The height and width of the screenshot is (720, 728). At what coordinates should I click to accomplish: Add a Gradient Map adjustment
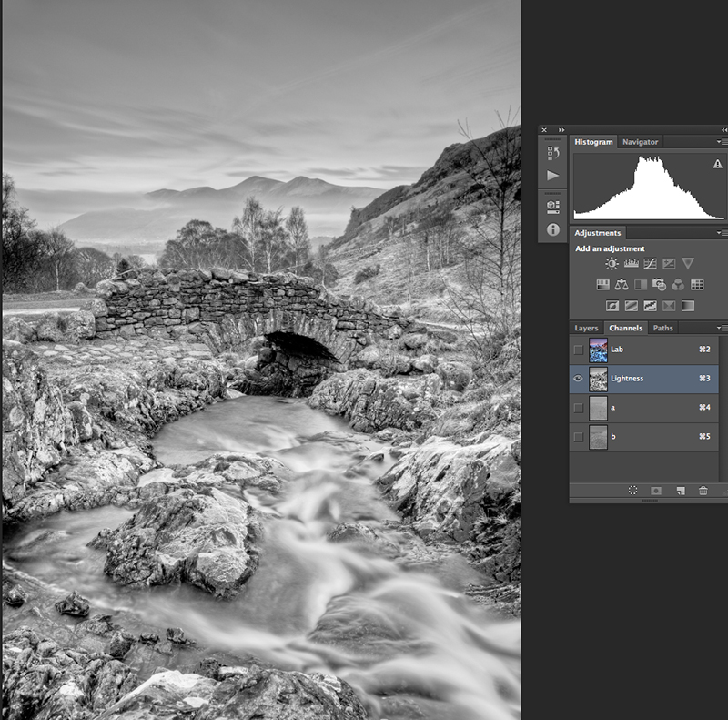coord(688,306)
